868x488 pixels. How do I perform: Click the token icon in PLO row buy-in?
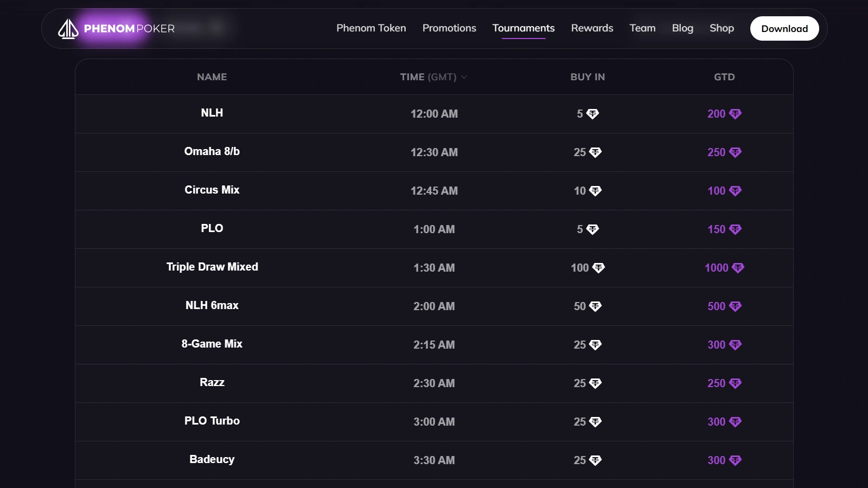(x=593, y=229)
